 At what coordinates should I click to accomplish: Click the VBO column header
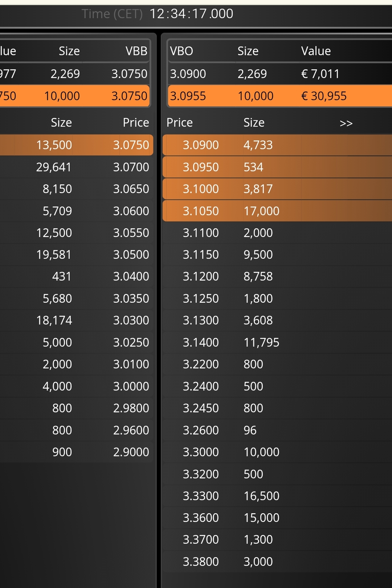[181, 51]
